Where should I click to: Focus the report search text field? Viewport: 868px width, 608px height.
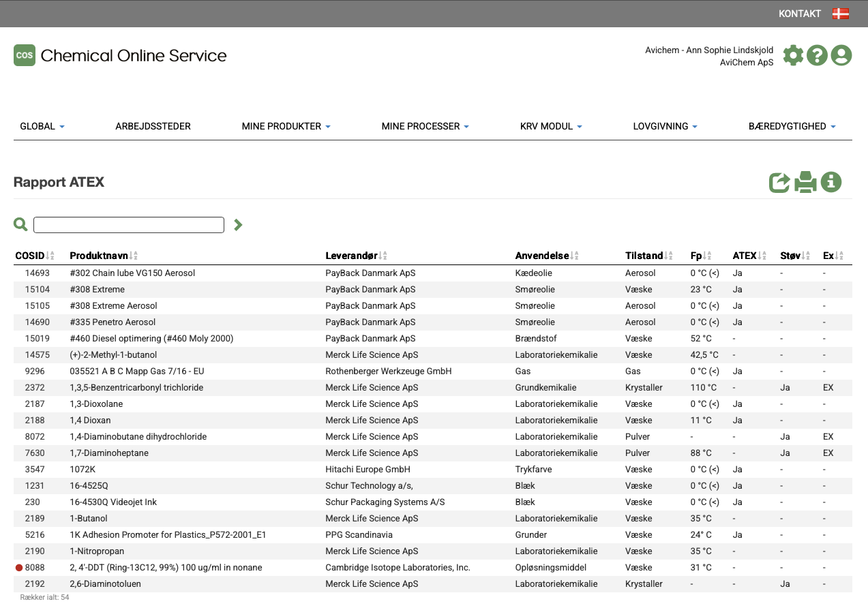point(129,225)
